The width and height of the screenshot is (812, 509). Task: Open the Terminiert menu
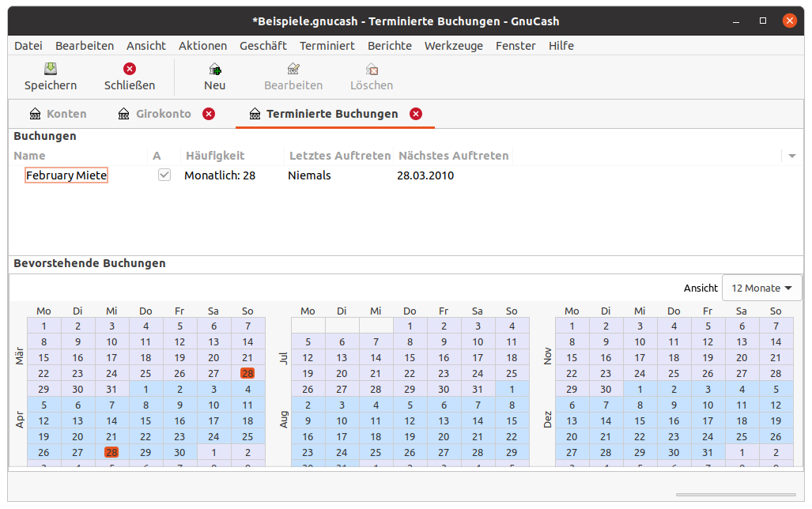tap(327, 46)
